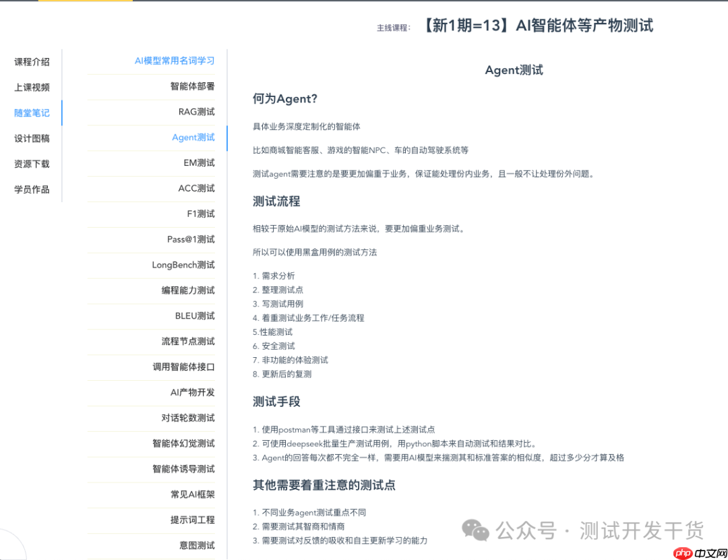Go to 资源下载 in the sidebar
Image resolution: width=728 pixels, height=560 pixels.
pyautogui.click(x=31, y=164)
